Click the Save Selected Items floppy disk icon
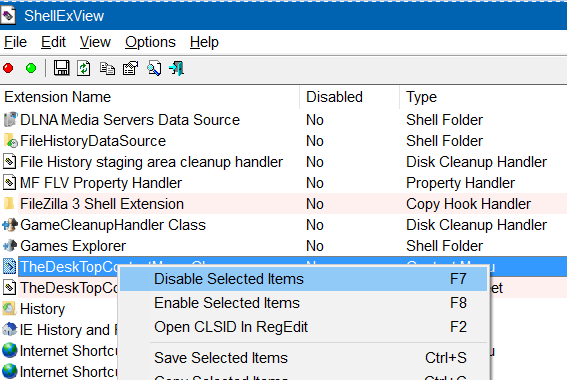Image resolution: width=567 pixels, height=380 pixels. [x=61, y=68]
